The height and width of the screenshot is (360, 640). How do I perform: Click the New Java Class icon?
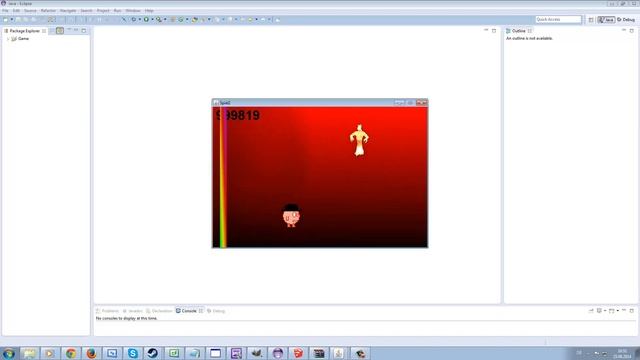click(x=180, y=20)
